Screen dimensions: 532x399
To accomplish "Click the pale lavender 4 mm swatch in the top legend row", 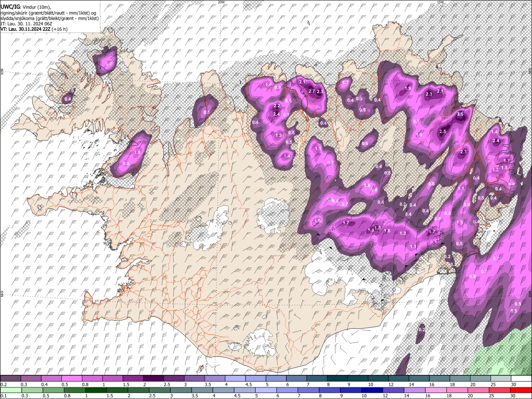I will pos(235,379).
